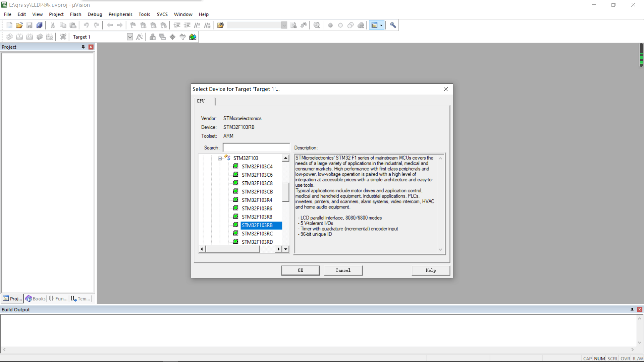Open Target 1 selection dropdown

pyautogui.click(x=130, y=37)
